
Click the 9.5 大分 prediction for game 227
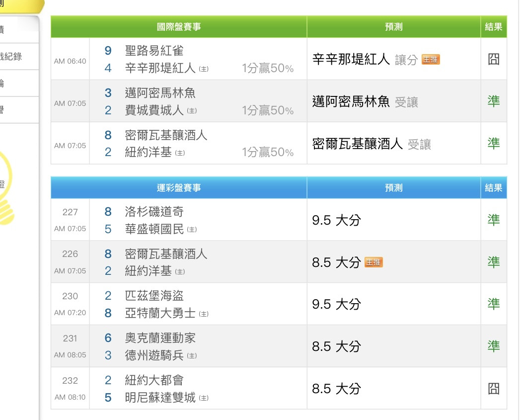point(336,220)
